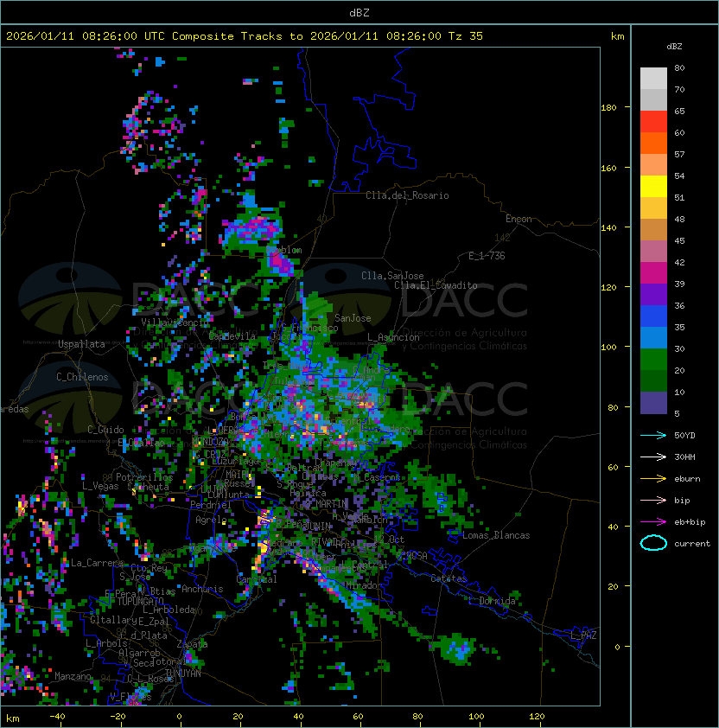The width and height of the screenshot is (719, 728).
Task: Click the 'eb+bip' legend label
Action: (690, 522)
